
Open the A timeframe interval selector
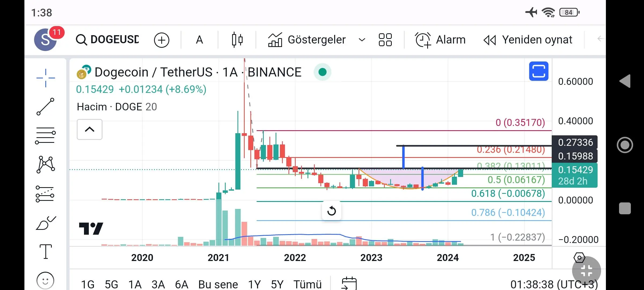[x=199, y=40]
